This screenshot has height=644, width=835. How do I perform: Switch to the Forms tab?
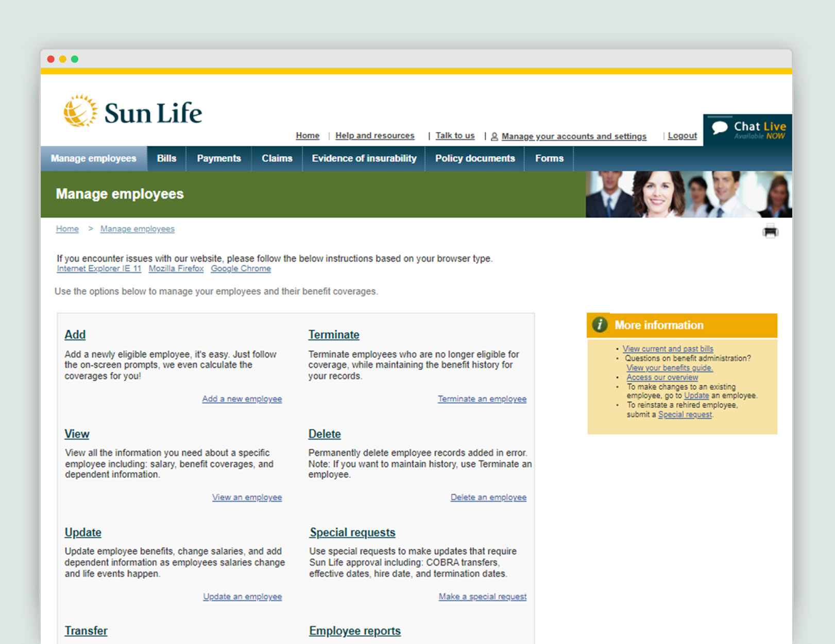coord(549,158)
